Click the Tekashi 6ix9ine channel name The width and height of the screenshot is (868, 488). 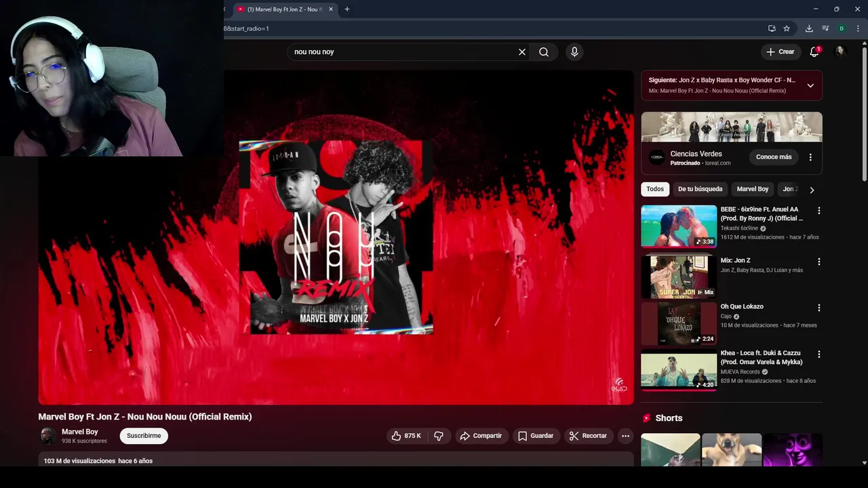(x=739, y=228)
